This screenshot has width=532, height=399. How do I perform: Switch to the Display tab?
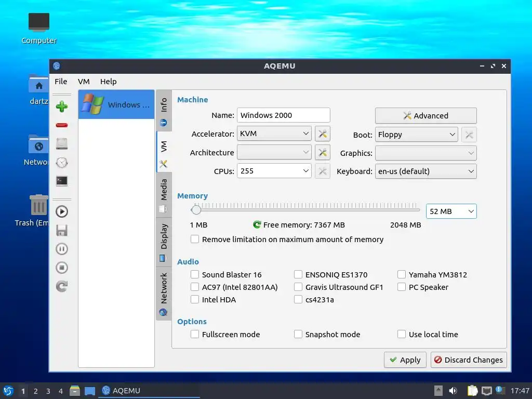tap(164, 242)
